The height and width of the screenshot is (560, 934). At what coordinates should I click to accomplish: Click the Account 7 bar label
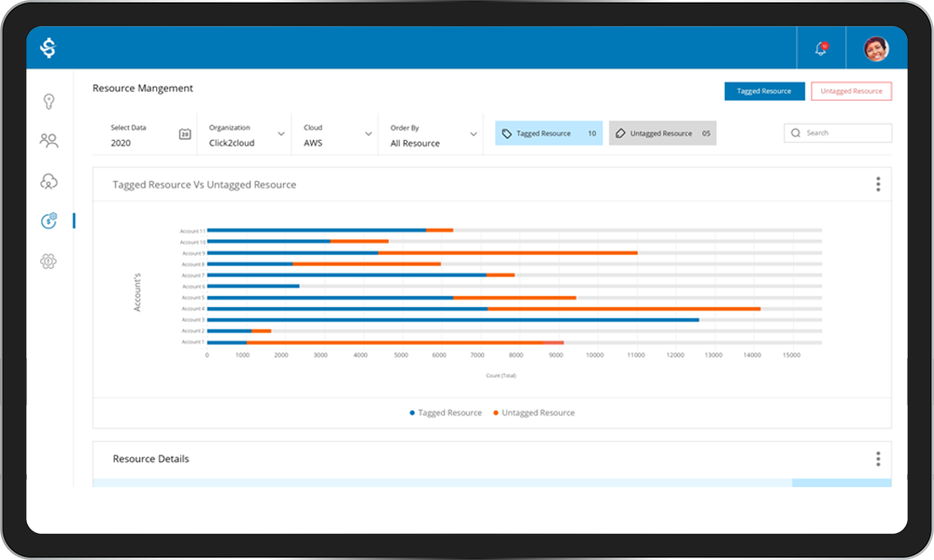[193, 275]
